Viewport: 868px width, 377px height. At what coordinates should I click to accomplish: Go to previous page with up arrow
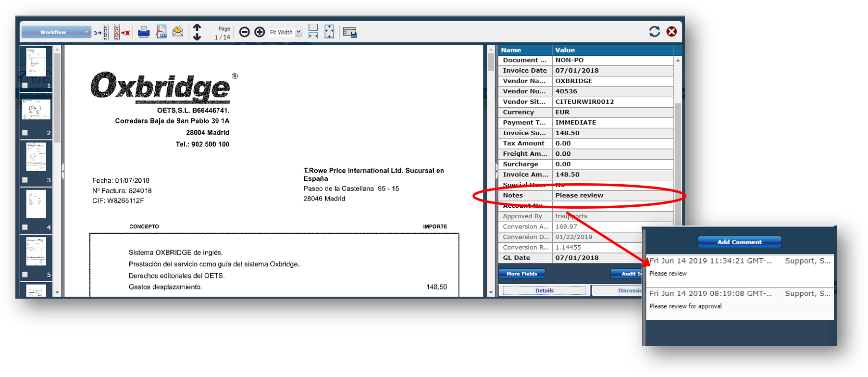coord(197,27)
